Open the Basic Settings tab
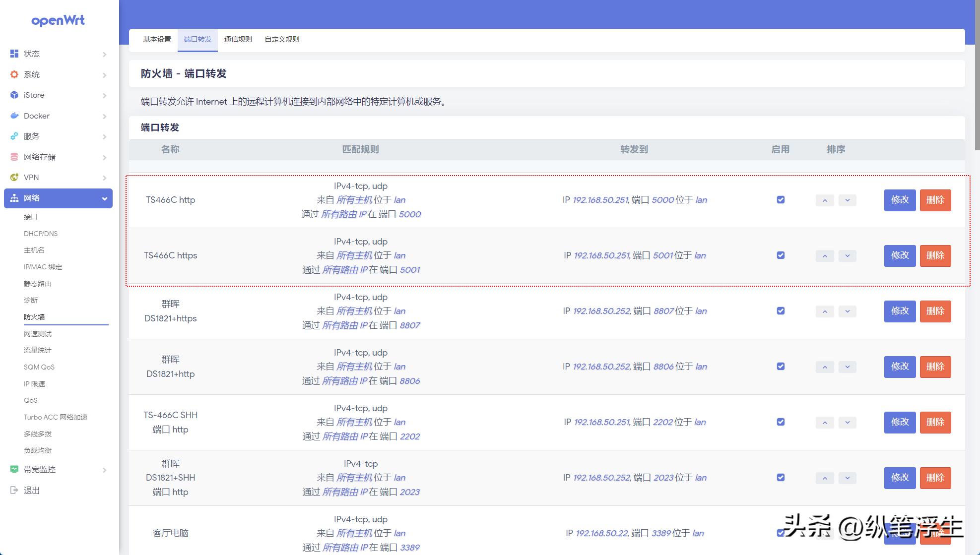This screenshot has height=555, width=980. click(157, 39)
